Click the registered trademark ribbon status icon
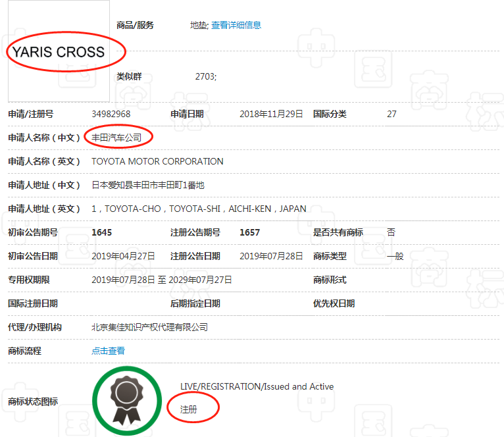This screenshot has width=504, height=437. coord(126,401)
